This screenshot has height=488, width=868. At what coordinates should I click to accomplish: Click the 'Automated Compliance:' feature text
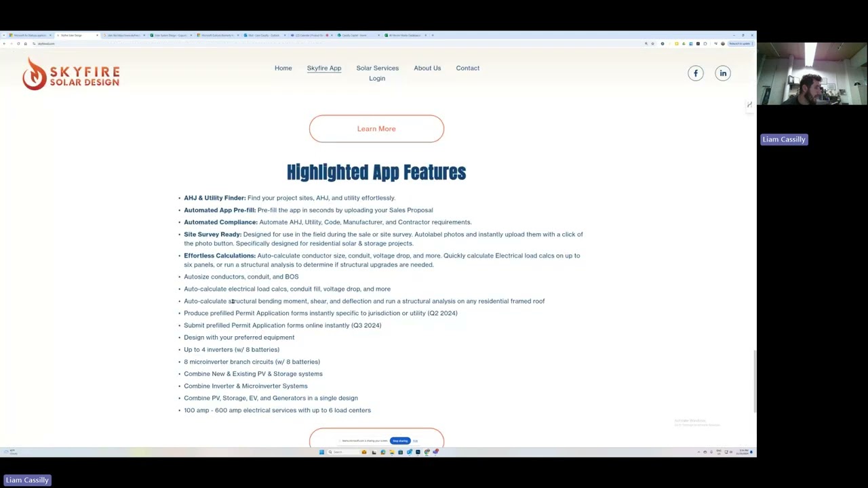pos(221,222)
